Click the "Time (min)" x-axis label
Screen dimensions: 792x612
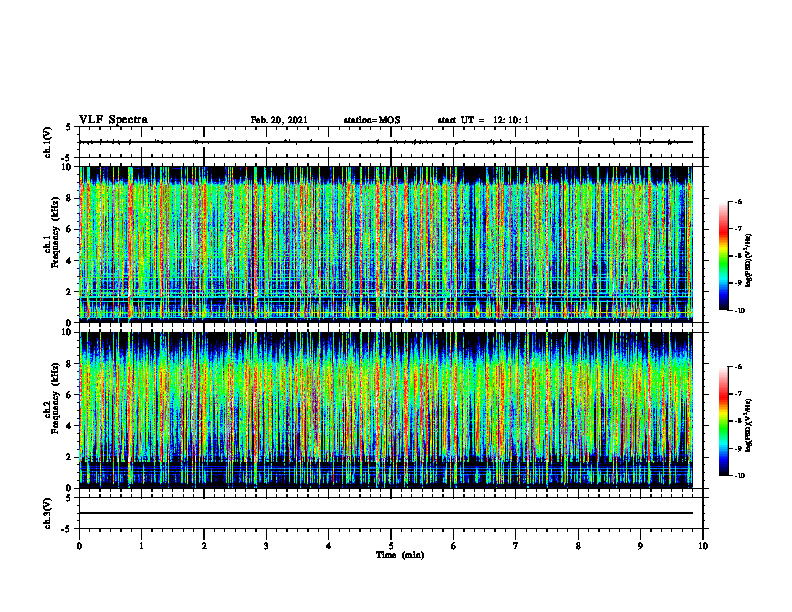point(400,555)
